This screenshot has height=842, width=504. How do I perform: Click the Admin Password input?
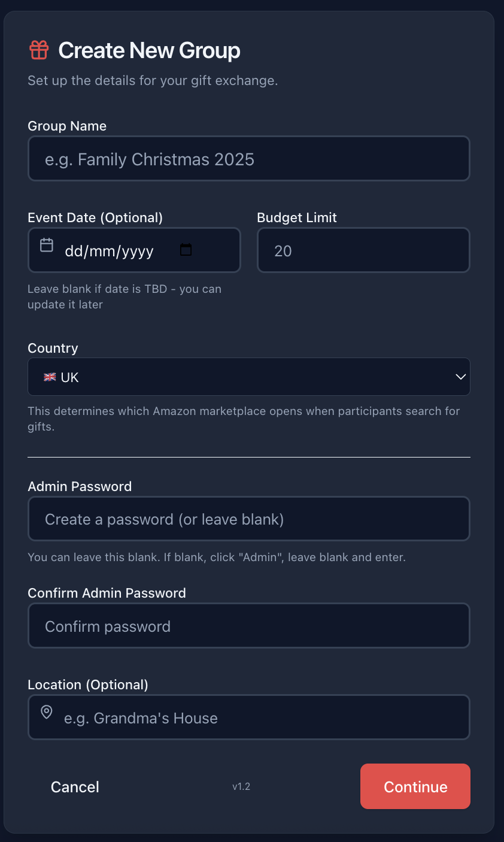[249, 519]
